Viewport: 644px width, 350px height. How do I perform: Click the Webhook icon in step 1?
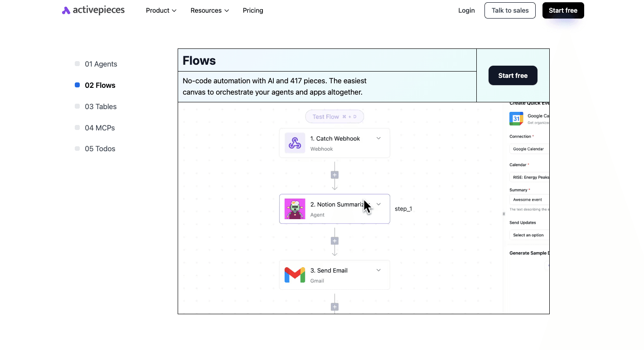click(x=295, y=143)
